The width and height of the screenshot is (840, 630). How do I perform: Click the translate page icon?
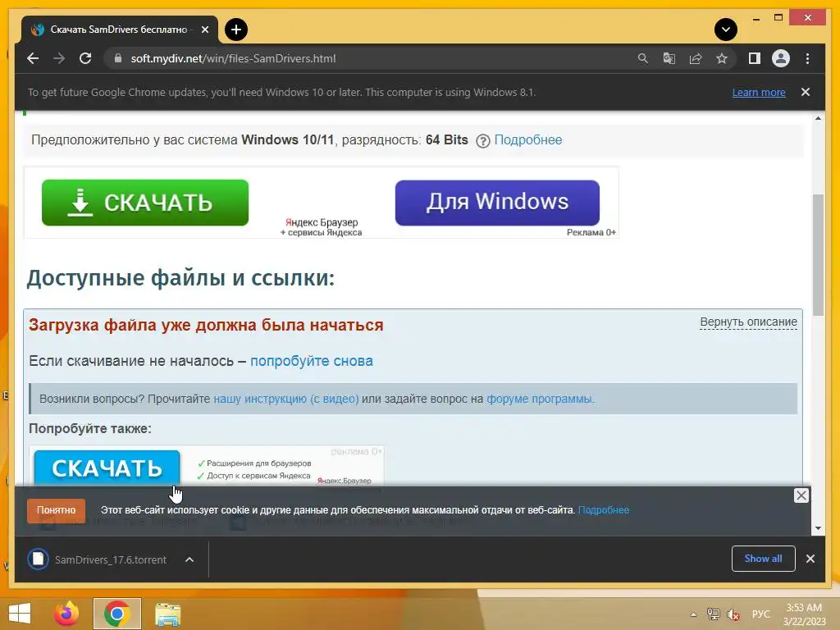669,58
